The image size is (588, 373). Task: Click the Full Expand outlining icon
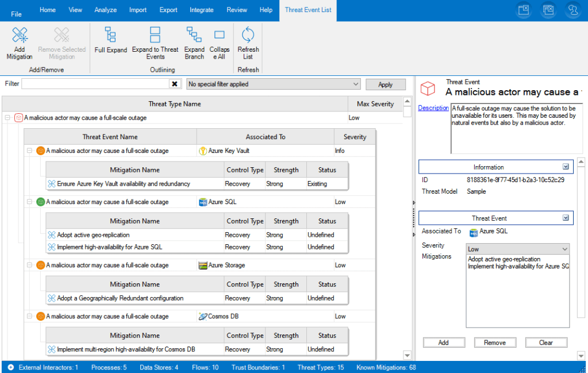point(110,36)
